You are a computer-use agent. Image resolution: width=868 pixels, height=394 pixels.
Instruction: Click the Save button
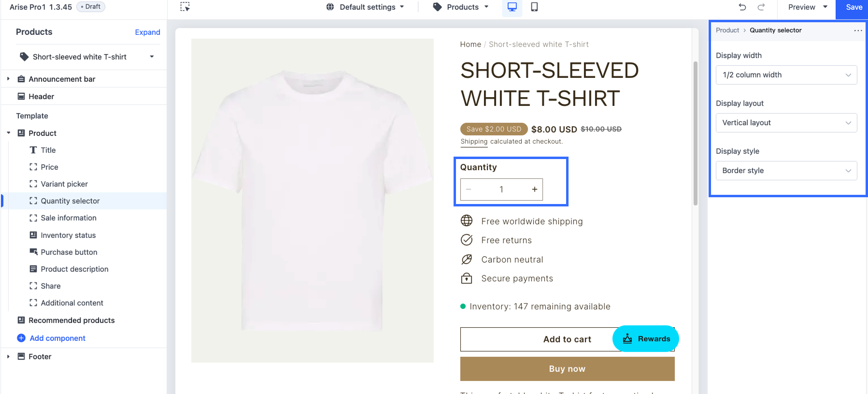tap(854, 7)
